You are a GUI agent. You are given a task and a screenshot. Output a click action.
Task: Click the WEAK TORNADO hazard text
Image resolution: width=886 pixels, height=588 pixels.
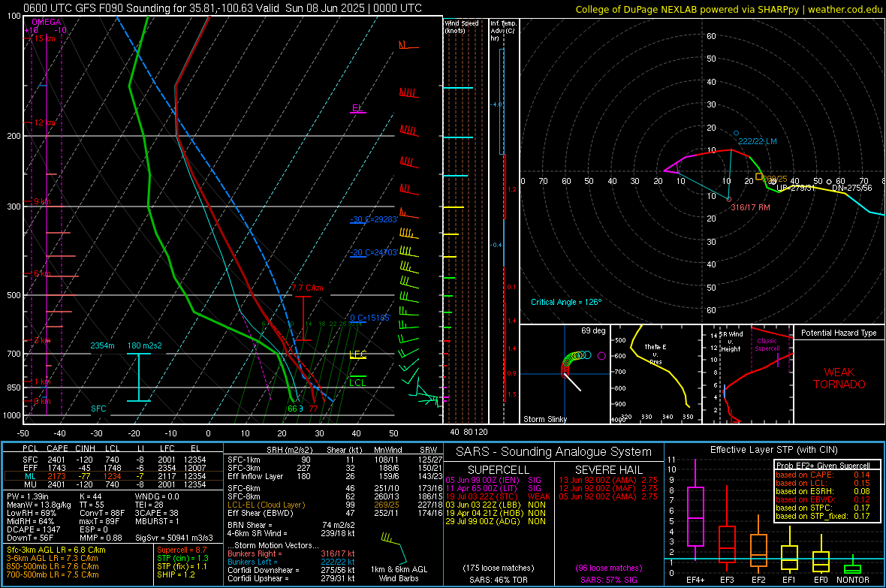pyautogui.click(x=839, y=378)
